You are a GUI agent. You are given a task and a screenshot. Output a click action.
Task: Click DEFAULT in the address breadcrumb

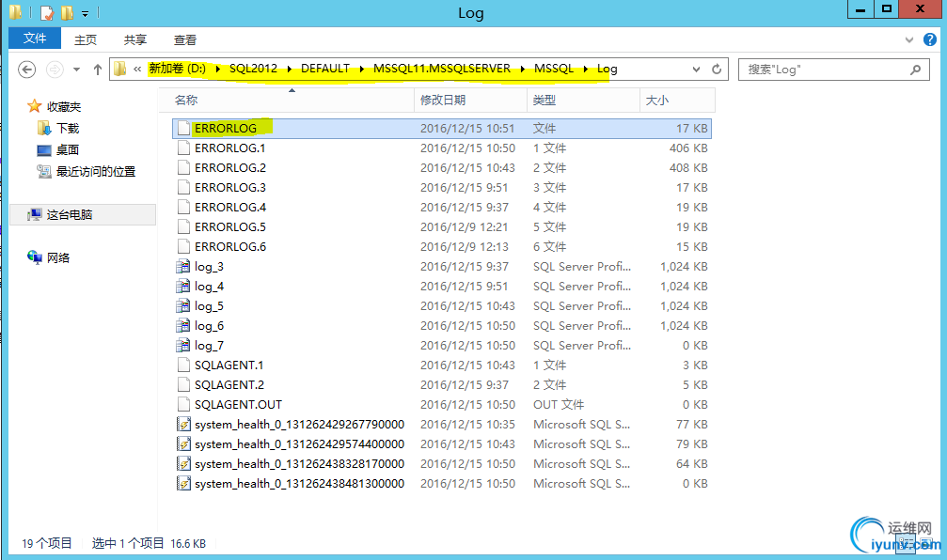point(325,69)
